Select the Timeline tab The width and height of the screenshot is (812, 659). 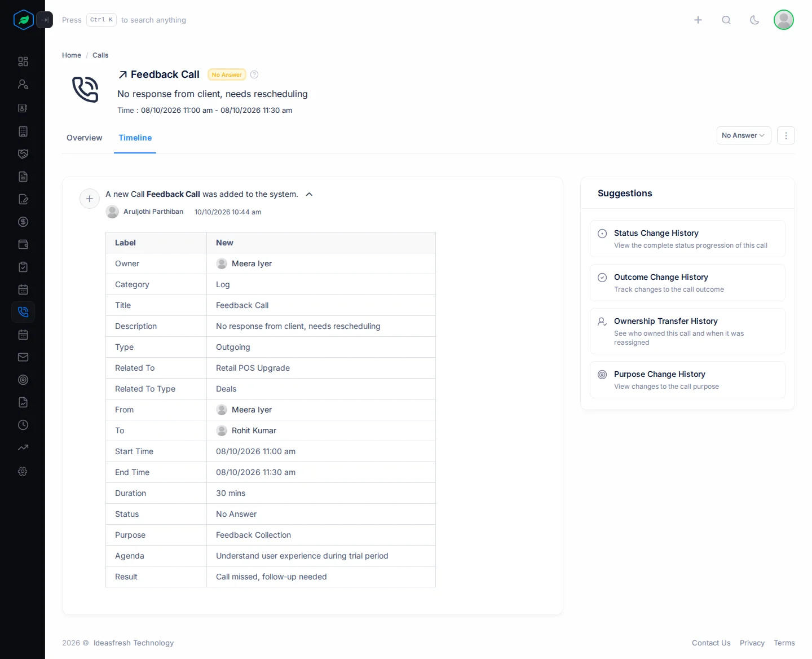(135, 138)
